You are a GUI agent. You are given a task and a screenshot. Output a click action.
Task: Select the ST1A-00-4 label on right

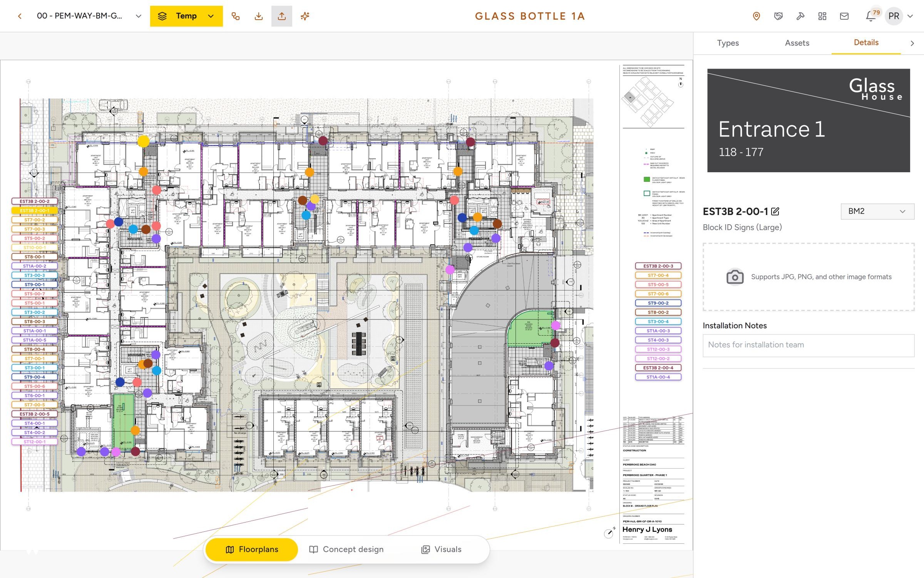tap(658, 377)
